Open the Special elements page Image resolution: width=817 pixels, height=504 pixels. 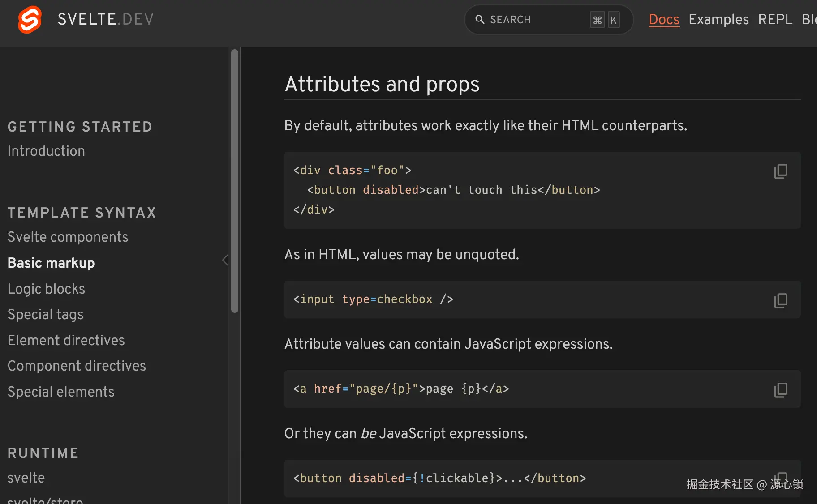pos(61,392)
